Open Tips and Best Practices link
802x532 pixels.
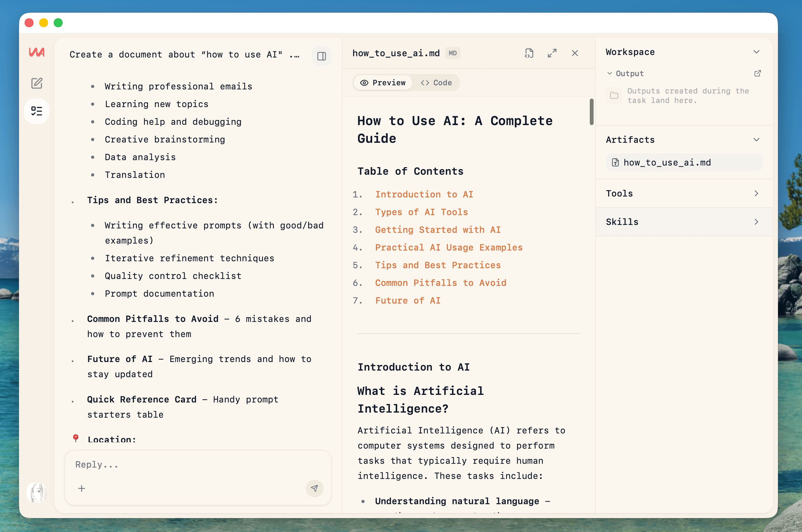click(438, 265)
